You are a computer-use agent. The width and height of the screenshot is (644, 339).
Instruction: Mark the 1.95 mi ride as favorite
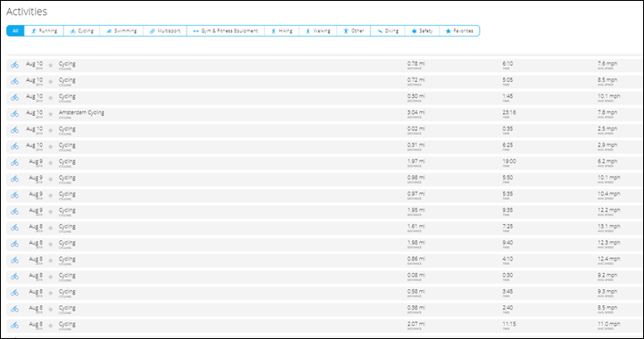point(51,211)
